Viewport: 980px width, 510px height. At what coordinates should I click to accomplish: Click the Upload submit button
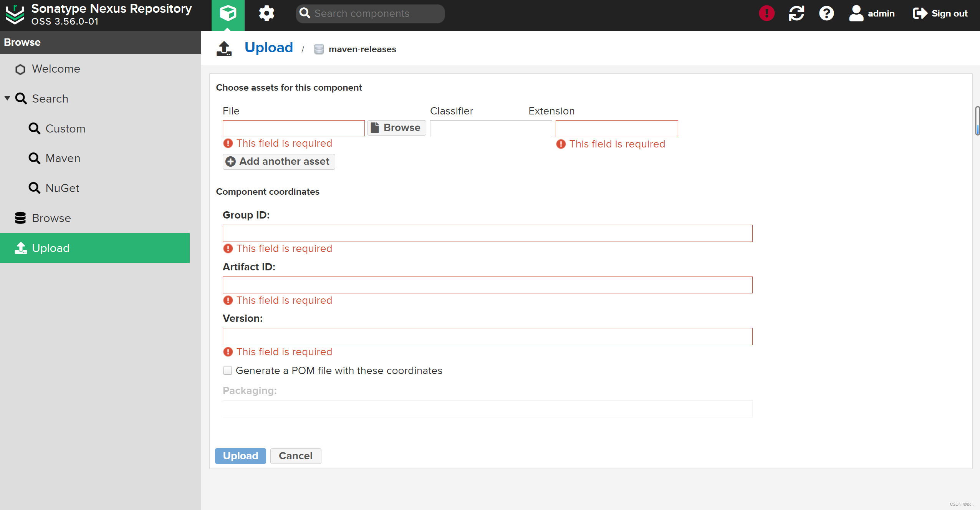tap(240, 455)
